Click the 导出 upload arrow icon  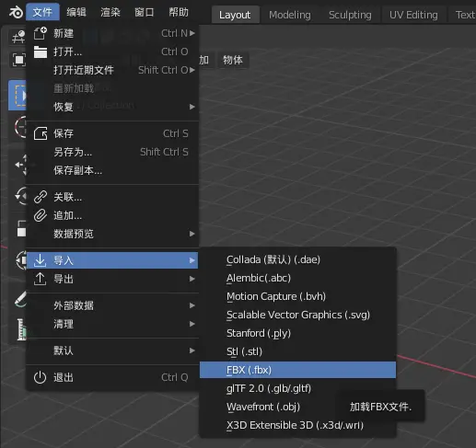40,279
